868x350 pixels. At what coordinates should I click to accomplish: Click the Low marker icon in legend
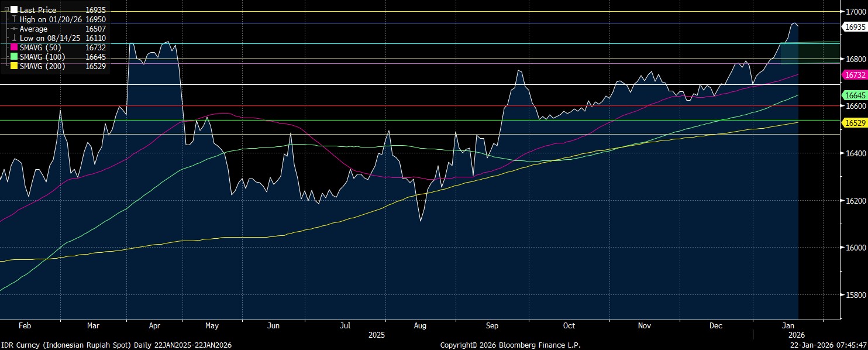(x=14, y=38)
